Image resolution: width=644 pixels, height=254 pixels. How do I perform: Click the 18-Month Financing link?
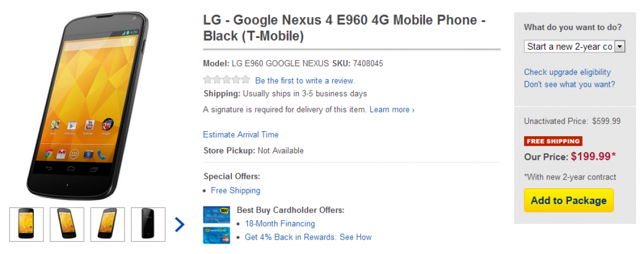point(280,223)
